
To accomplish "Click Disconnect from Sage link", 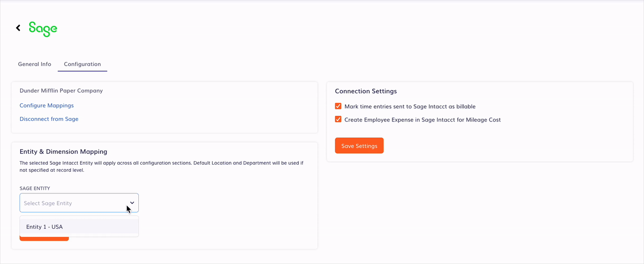I will 49,119.
